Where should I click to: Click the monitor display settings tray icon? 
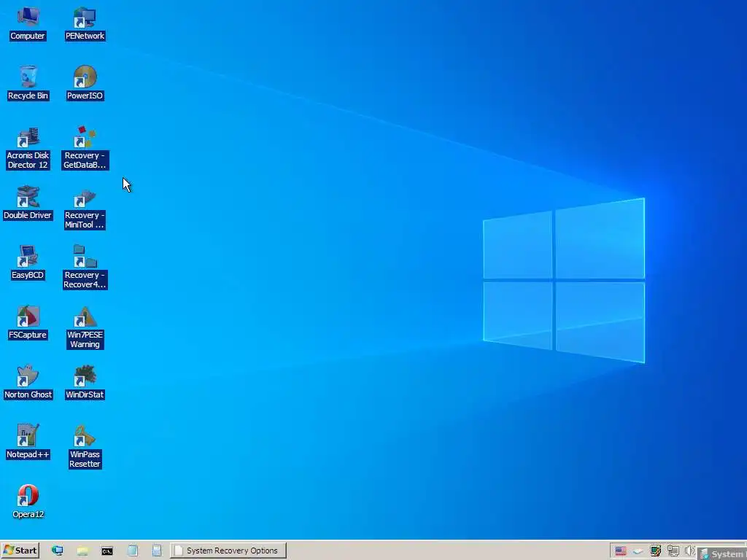pyautogui.click(x=656, y=551)
